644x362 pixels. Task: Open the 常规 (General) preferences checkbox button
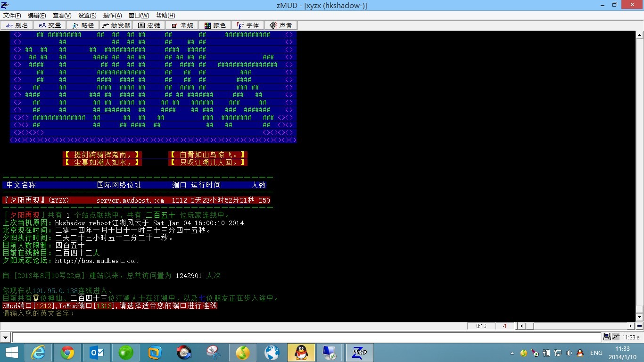(182, 25)
